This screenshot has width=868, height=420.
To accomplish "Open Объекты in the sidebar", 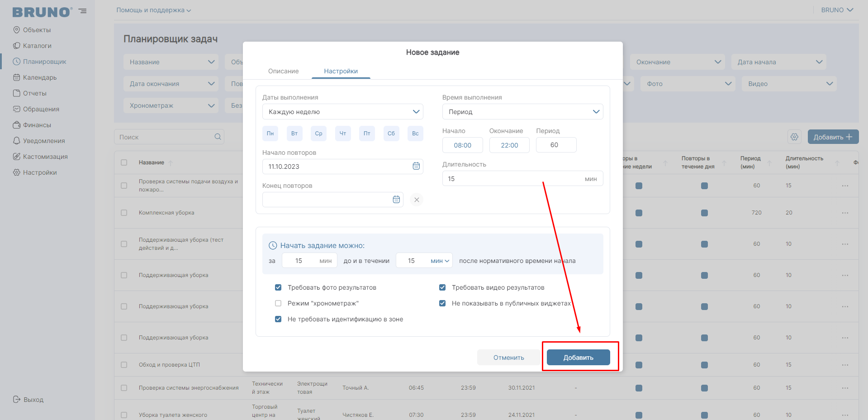I will pos(32,30).
